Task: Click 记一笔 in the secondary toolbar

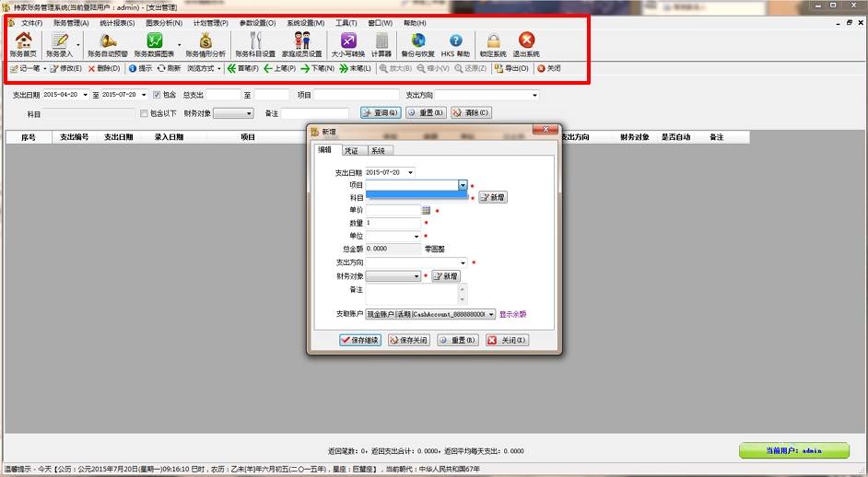Action: 25,69
